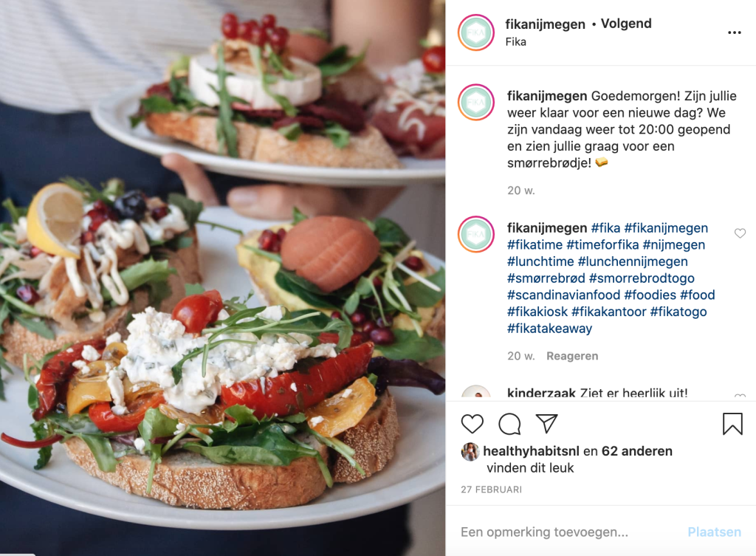Open comments via speech bubble icon
This screenshot has width=756, height=556.
tap(509, 424)
